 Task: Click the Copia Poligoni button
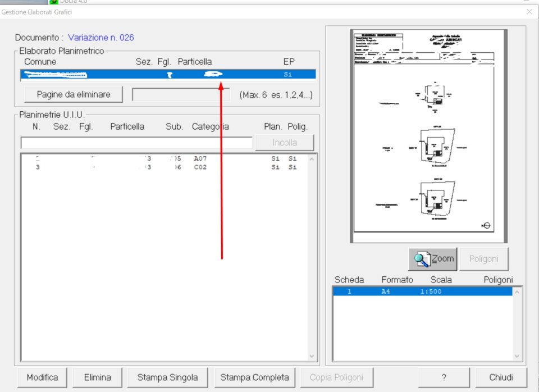point(336,377)
